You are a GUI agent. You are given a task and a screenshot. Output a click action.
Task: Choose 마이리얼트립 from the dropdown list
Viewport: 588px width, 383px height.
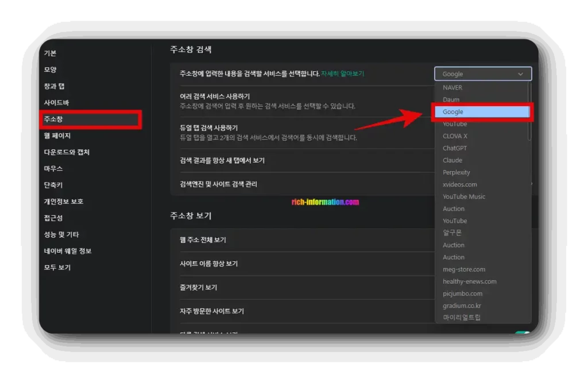(x=482, y=318)
